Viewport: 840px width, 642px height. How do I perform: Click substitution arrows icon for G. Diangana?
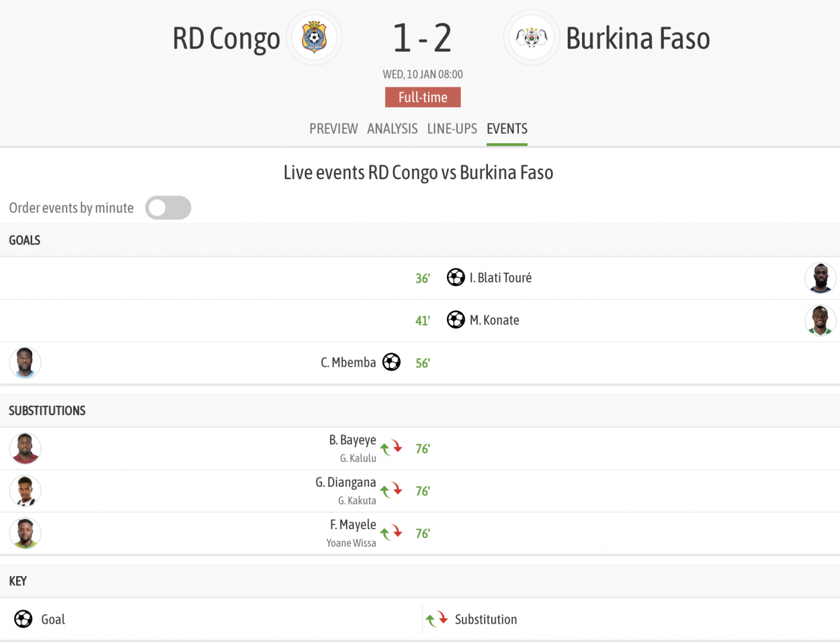[x=391, y=490]
